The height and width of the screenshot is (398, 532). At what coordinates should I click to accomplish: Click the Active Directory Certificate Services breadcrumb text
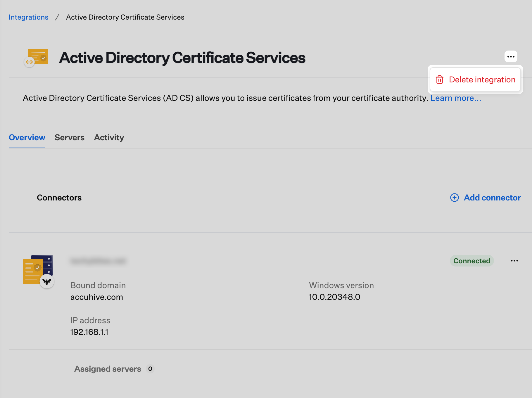[125, 17]
